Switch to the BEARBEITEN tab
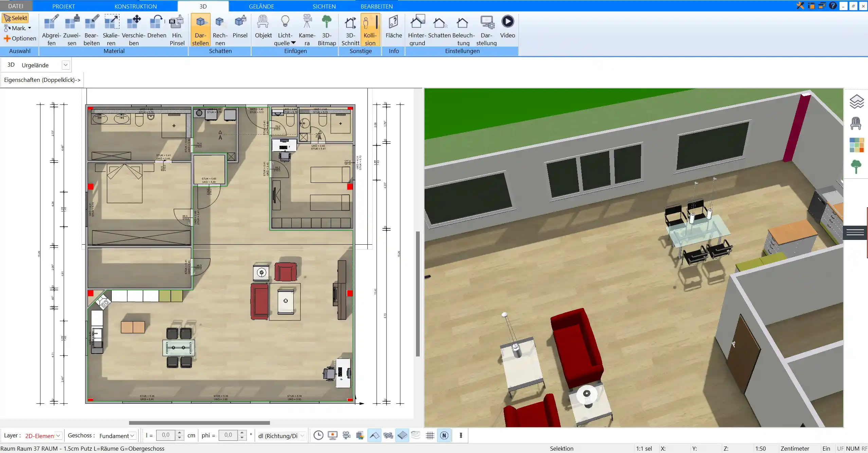The width and height of the screenshot is (868, 453). click(377, 6)
